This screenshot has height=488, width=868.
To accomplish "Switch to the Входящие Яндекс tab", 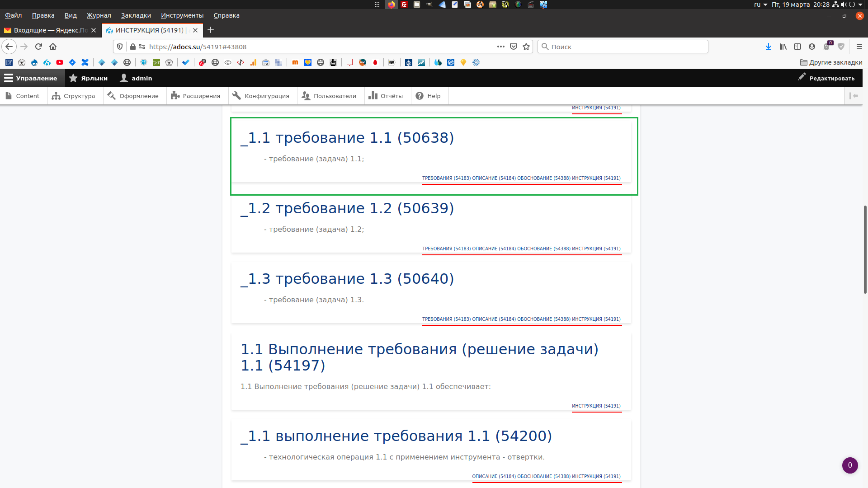I will pyautogui.click(x=50, y=30).
